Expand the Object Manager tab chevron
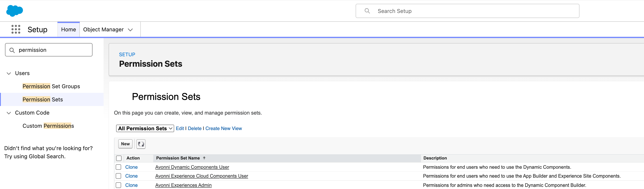Viewport: 644px width, 189px height. tap(130, 30)
